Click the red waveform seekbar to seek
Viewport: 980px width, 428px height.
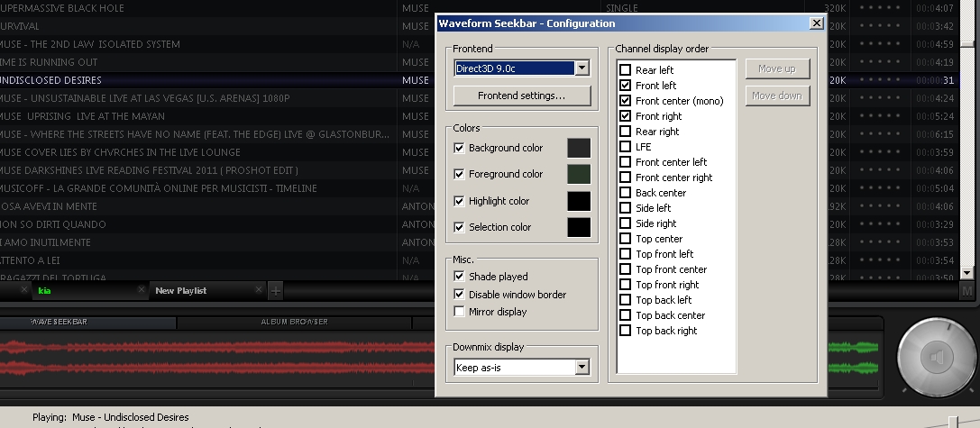[217, 358]
